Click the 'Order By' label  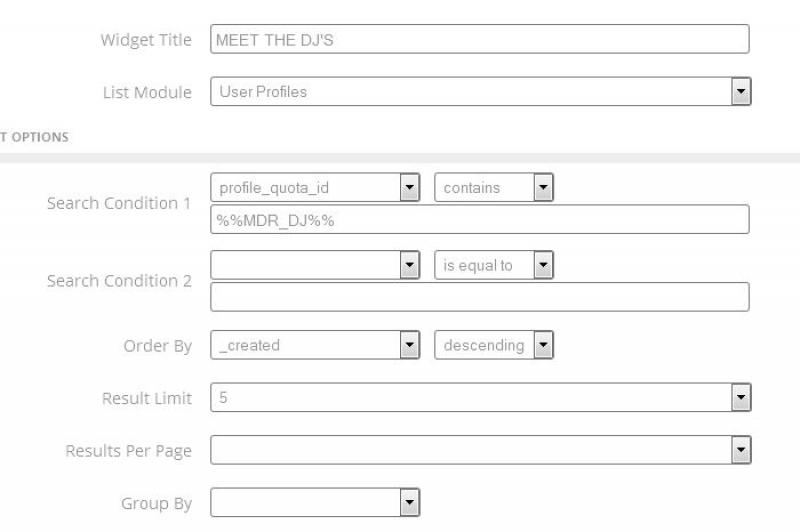157,346
